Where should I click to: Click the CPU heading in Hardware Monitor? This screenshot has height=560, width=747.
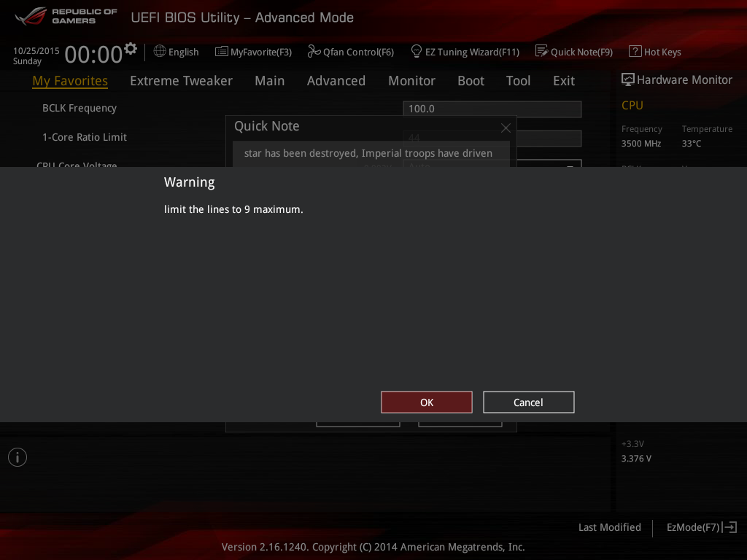coord(632,105)
